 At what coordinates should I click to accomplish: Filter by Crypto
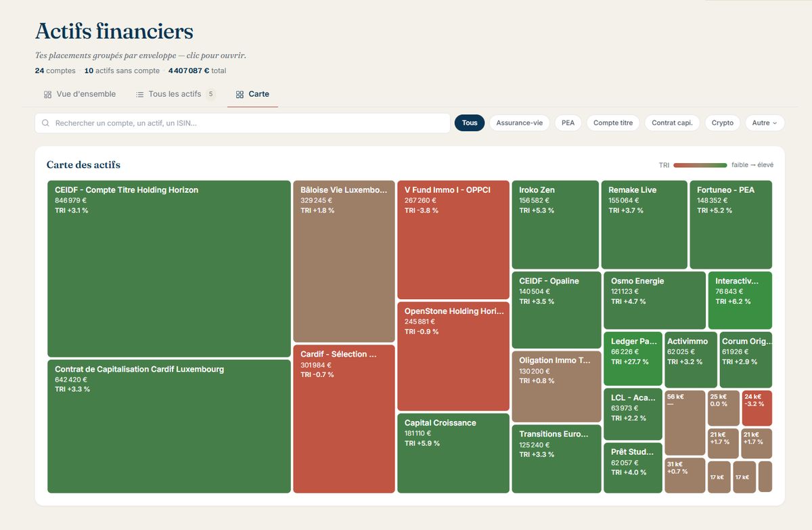pos(723,123)
